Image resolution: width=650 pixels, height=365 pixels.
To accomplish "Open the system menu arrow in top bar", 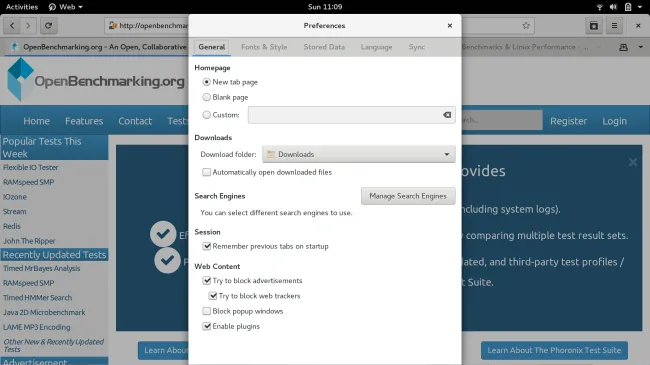I will pos(640,7).
